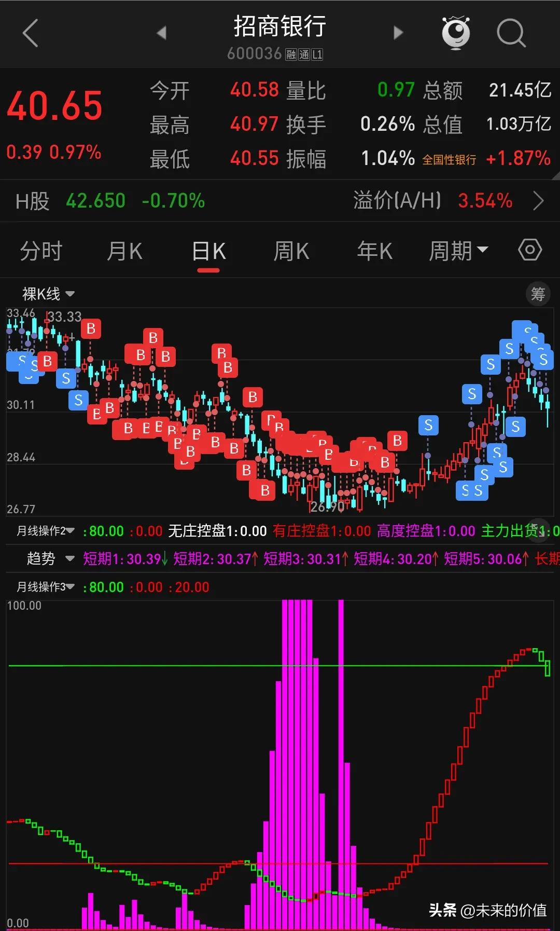Screen dimensions: 560x931
Task: Tap the H股 change -0.70%
Action: point(174,201)
